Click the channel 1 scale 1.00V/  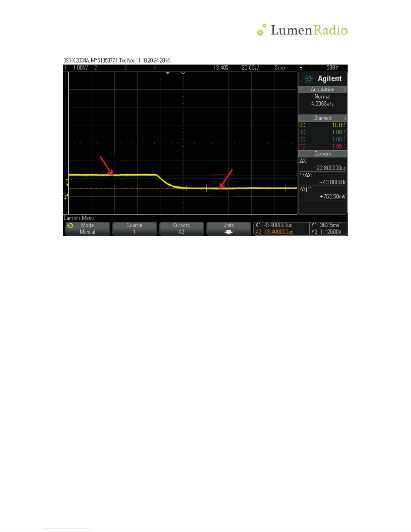coord(80,68)
